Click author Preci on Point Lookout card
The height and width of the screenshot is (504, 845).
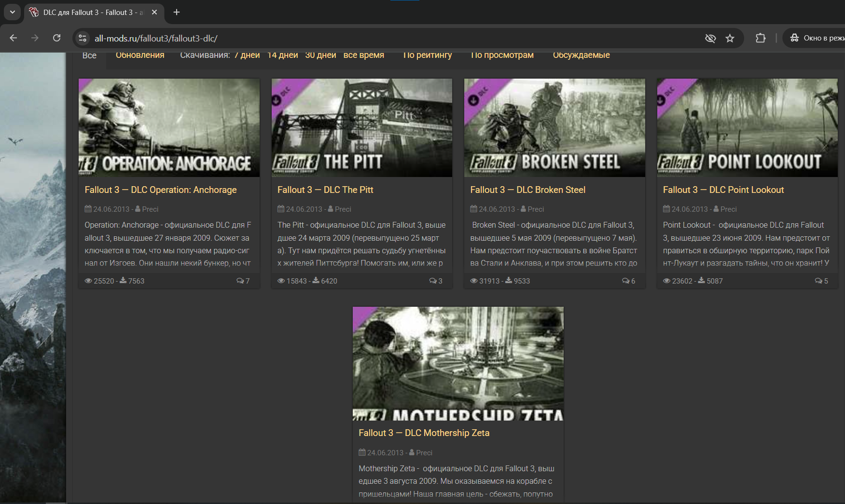pos(728,209)
